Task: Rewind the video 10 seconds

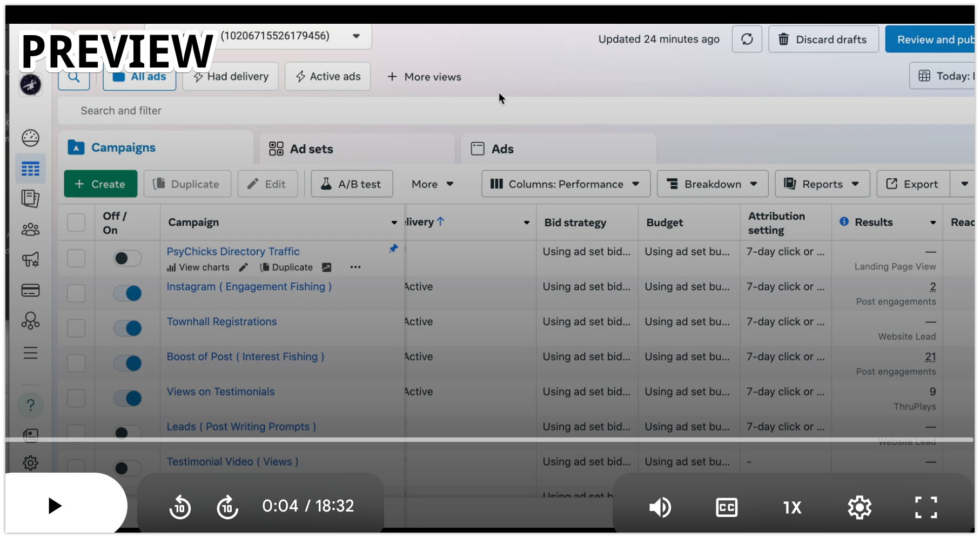Action: point(180,507)
